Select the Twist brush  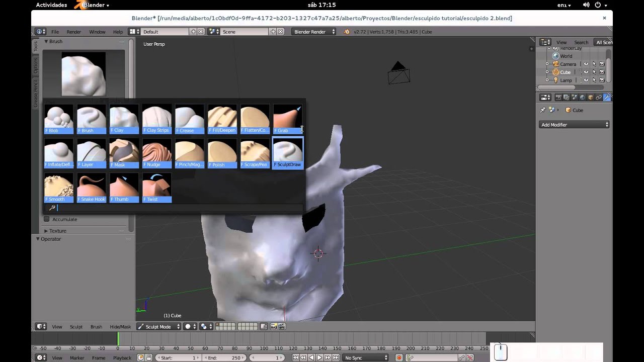pyautogui.click(x=157, y=188)
